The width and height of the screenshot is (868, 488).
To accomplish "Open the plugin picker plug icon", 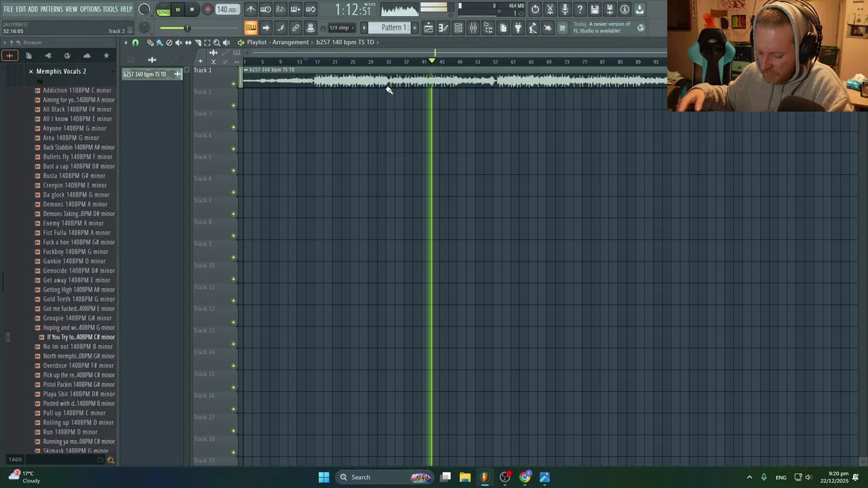I will (x=518, y=28).
